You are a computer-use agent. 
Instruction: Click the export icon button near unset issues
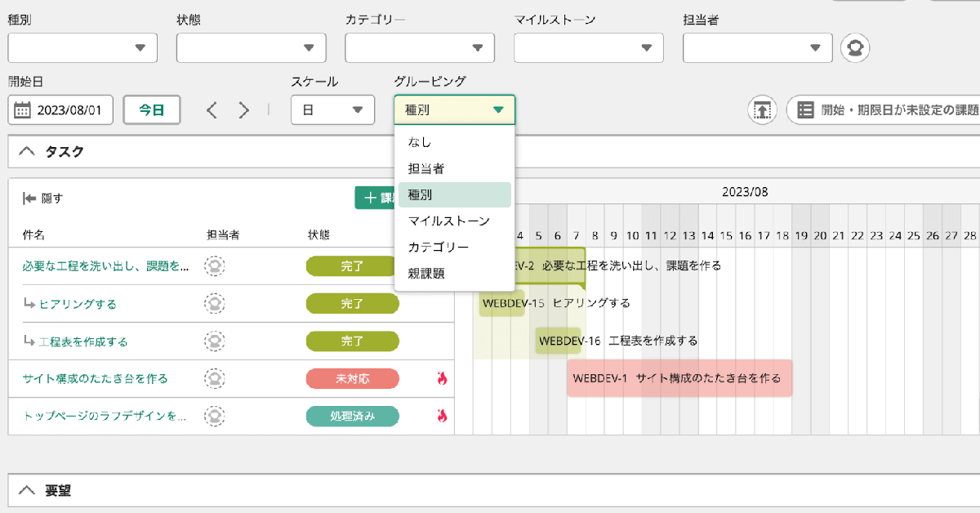pyautogui.click(x=762, y=110)
